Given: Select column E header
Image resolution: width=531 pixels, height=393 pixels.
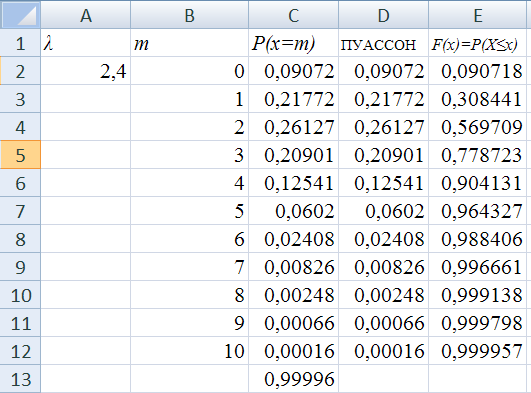Looking at the screenshot, I should (x=477, y=15).
